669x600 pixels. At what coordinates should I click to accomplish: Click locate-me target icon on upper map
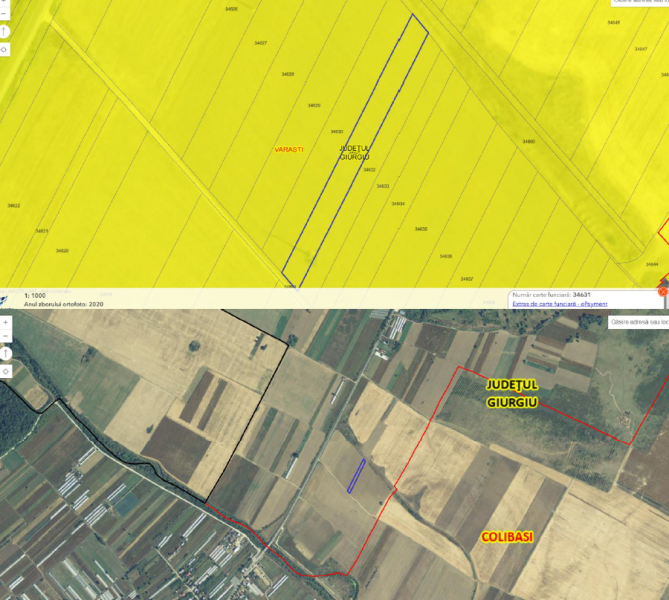point(5,48)
